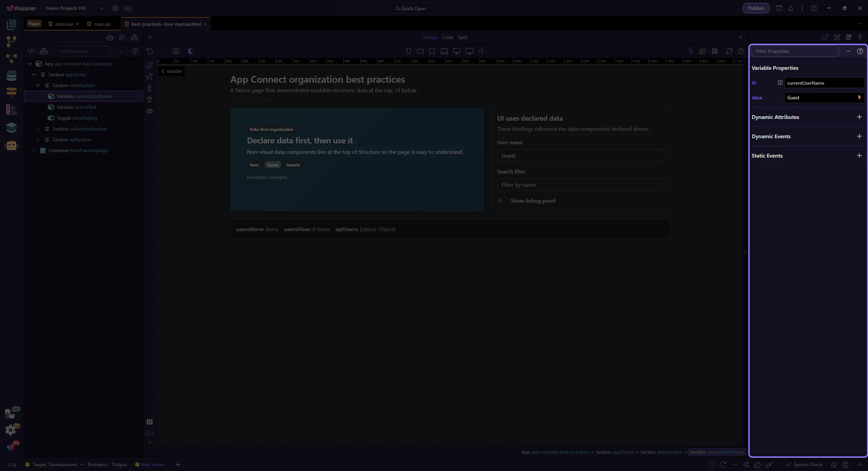Click the Value dynamic data lightning icon
Image resolution: width=868 pixels, height=471 pixels.
(x=859, y=98)
